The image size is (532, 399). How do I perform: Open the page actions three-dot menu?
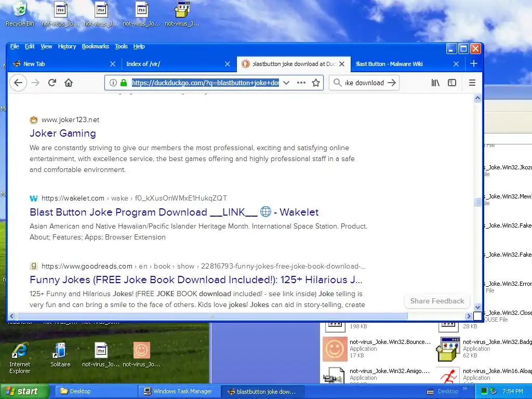(x=301, y=83)
